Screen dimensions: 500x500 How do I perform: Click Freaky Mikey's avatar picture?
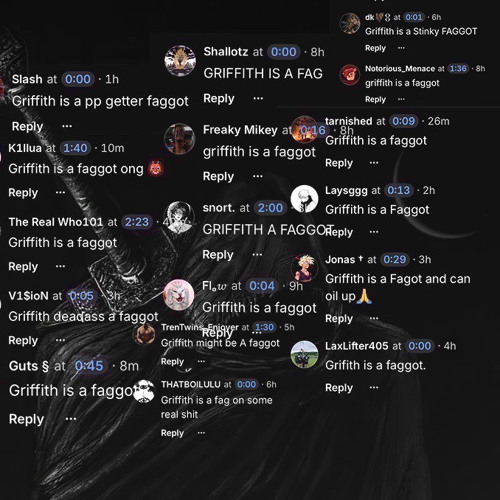(x=180, y=139)
